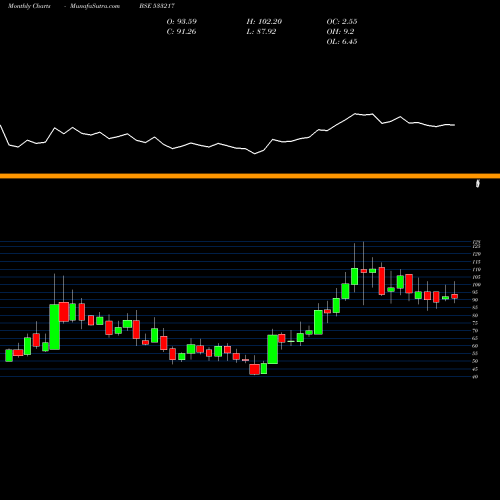Click the 'Monthly Charts' title text
Viewport: 500px width, 500px height.
coord(29,6)
